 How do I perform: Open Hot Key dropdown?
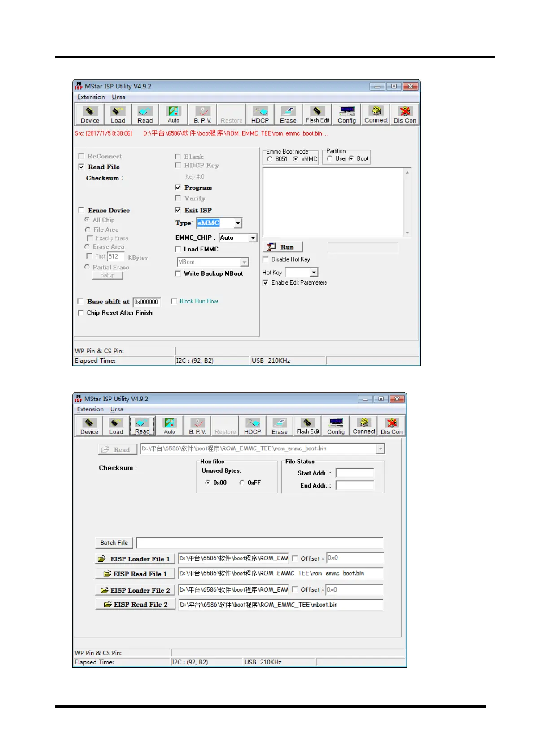click(x=314, y=272)
